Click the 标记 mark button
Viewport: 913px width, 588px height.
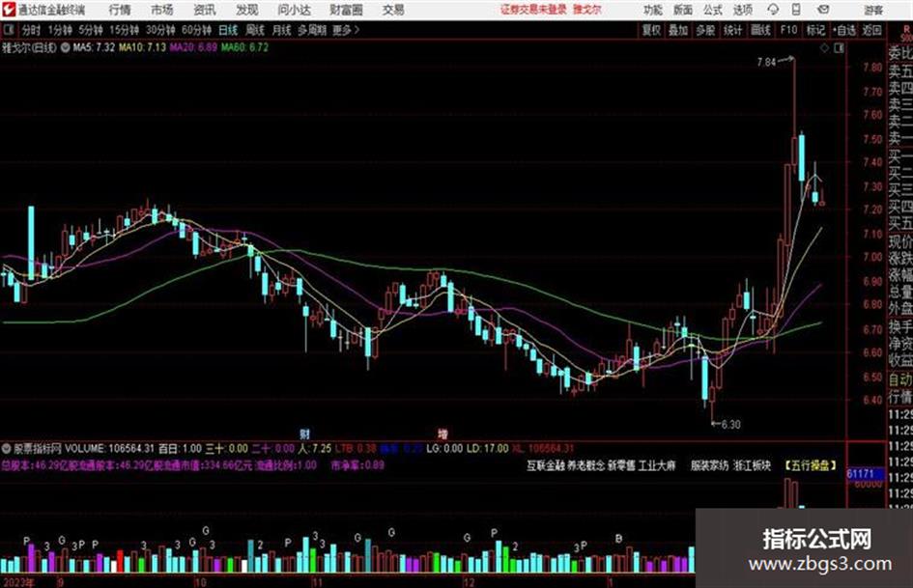click(x=815, y=30)
